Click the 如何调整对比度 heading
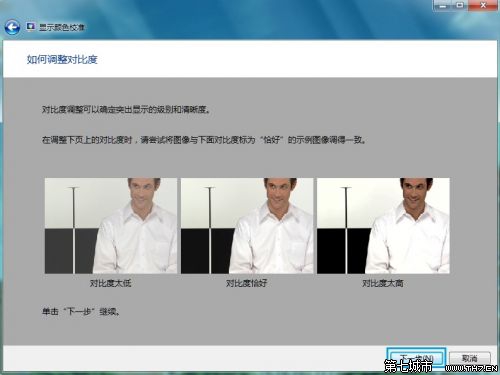 (x=62, y=60)
